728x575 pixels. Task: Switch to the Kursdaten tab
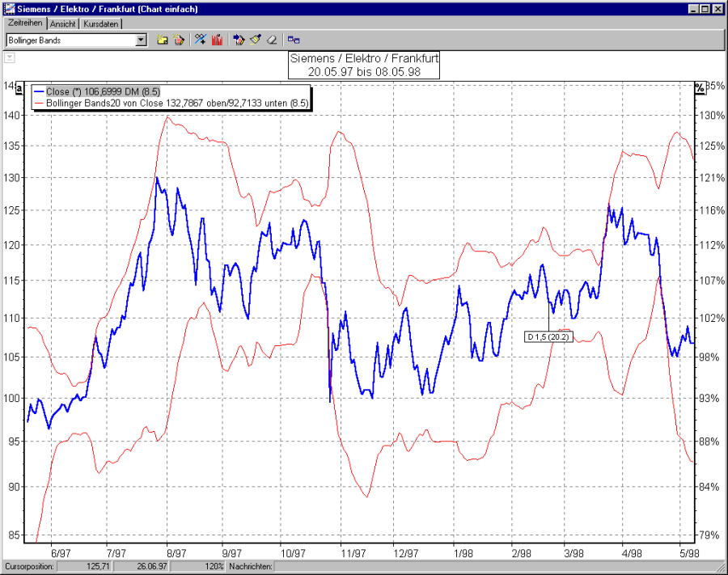(x=100, y=23)
